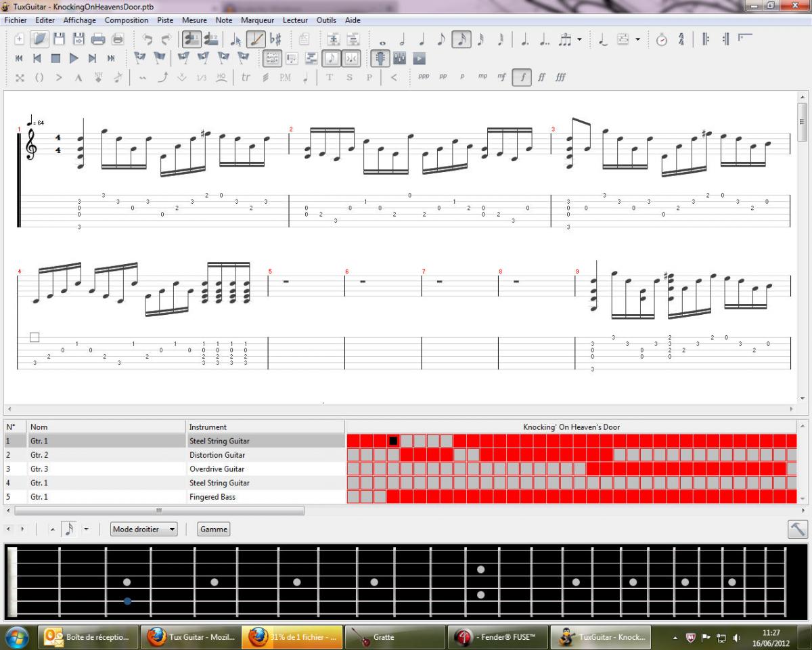This screenshot has height=650, width=812.
Task: Select quarter note duration
Action: click(421, 39)
